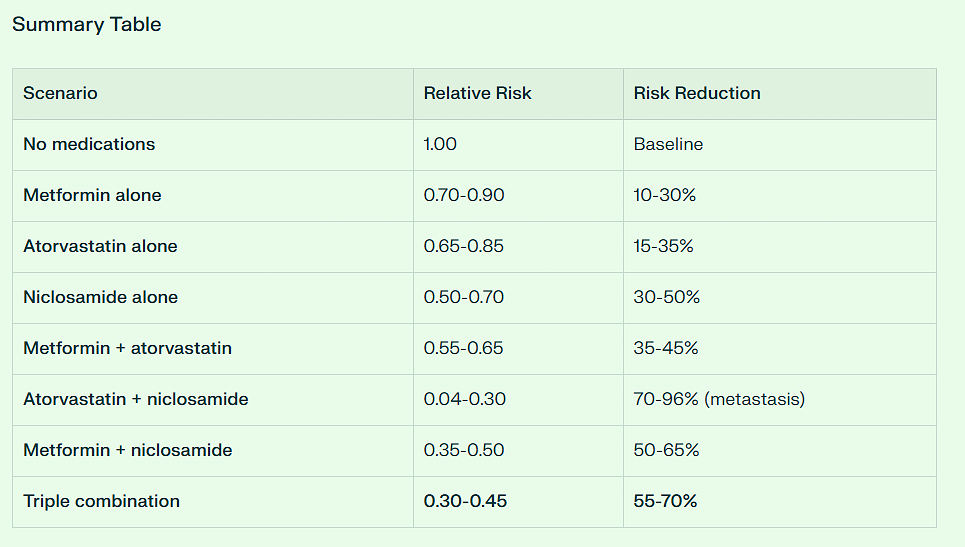The width and height of the screenshot is (965, 547).
Task: Select the "Scenario" column header
Action: (60, 93)
